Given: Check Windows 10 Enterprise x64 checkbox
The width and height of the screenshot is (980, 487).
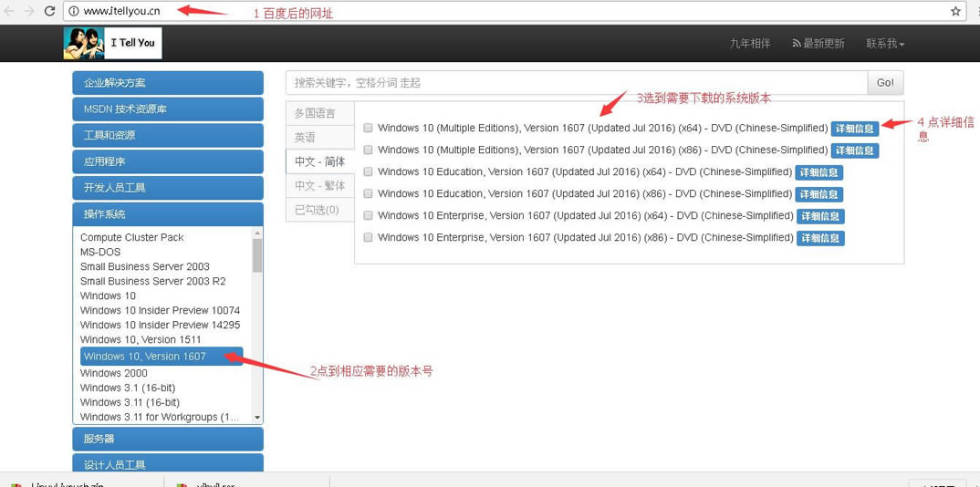Looking at the screenshot, I should pos(368,215).
